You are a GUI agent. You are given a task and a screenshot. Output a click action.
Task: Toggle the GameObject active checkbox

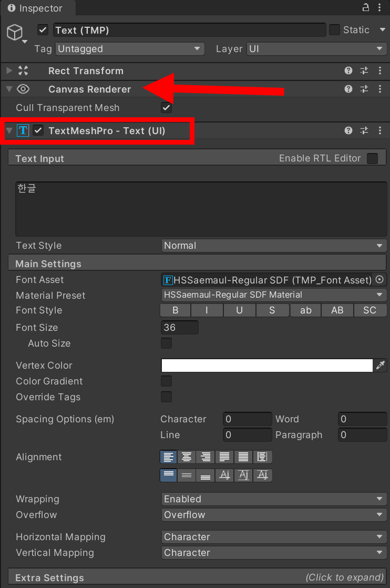click(x=43, y=29)
